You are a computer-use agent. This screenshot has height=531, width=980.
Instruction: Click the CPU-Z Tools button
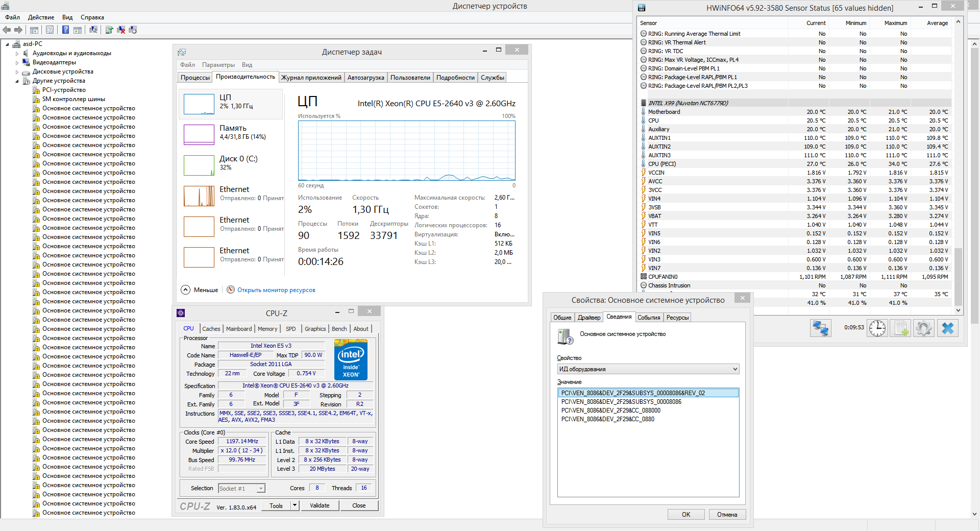[276, 505]
